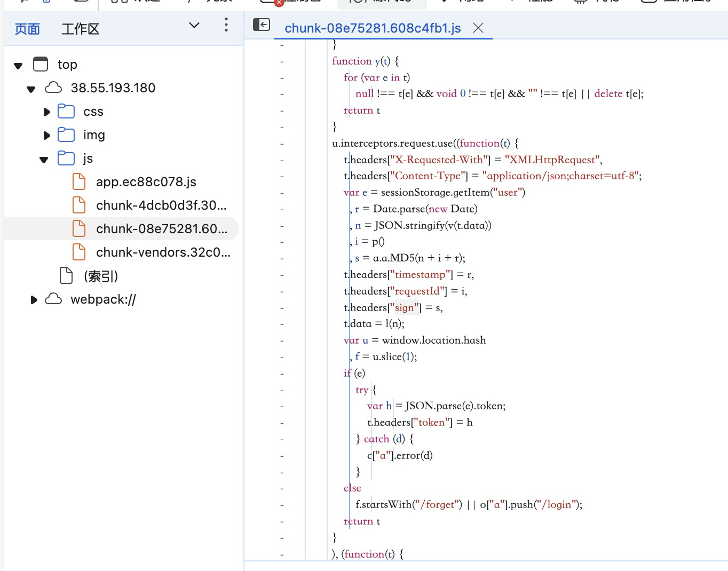Switch to the 页面 navigator tab
This screenshot has width=728, height=571.
(27, 29)
